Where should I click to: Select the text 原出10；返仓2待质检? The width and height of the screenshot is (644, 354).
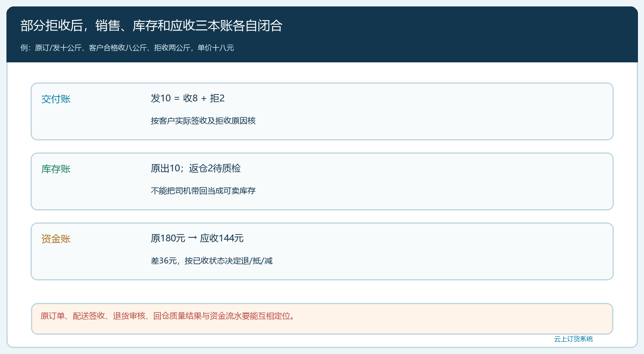(196, 168)
